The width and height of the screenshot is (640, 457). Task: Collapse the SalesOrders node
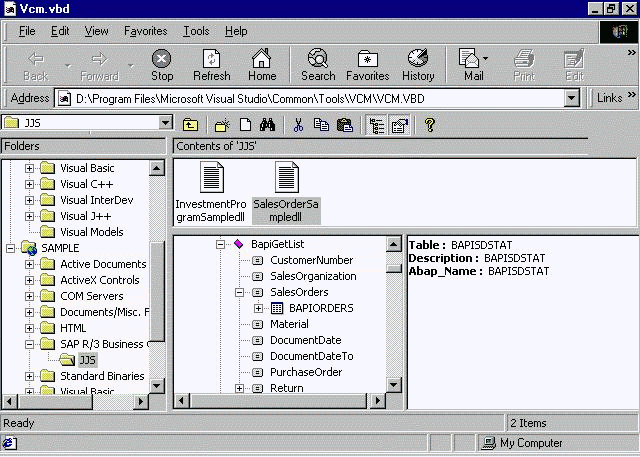pyautogui.click(x=240, y=292)
